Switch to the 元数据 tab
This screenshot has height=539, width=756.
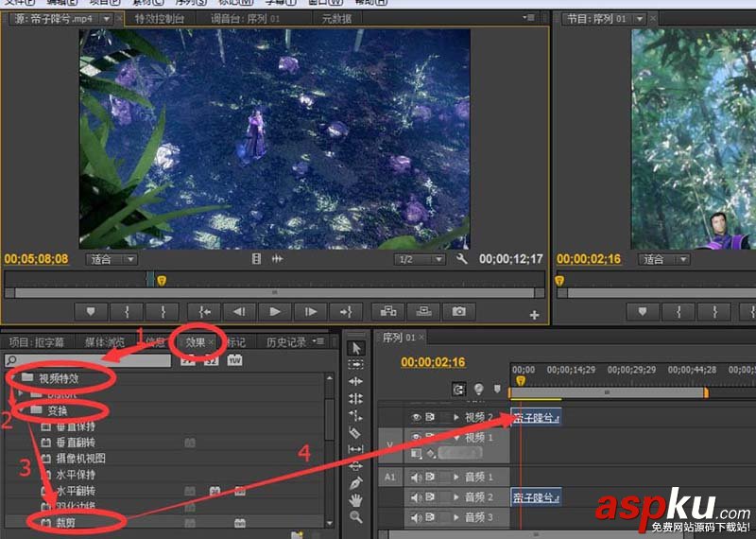point(336,19)
